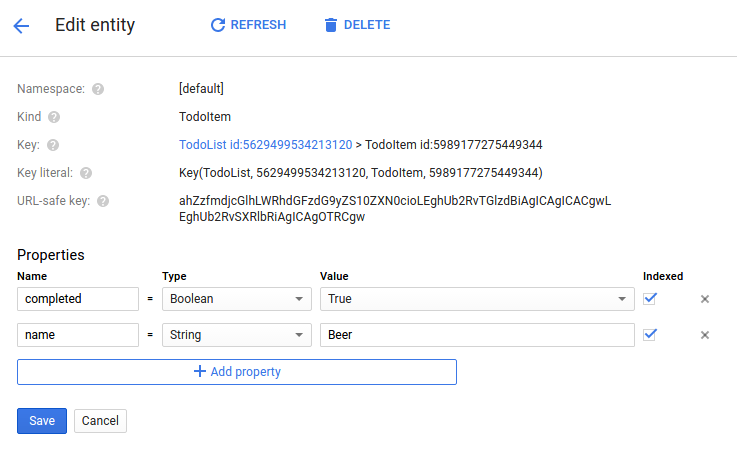Click the back arrow icon
Viewport: 737px width, 451px height.
pyautogui.click(x=22, y=25)
